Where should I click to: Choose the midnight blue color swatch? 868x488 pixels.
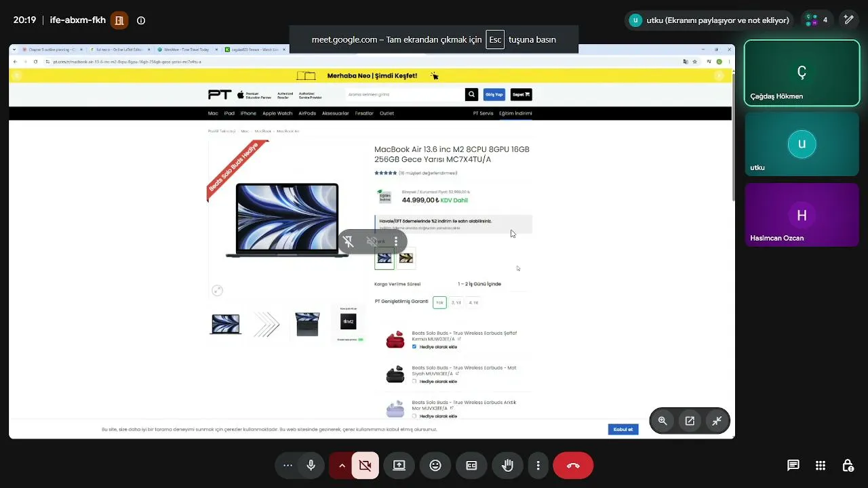(x=384, y=258)
